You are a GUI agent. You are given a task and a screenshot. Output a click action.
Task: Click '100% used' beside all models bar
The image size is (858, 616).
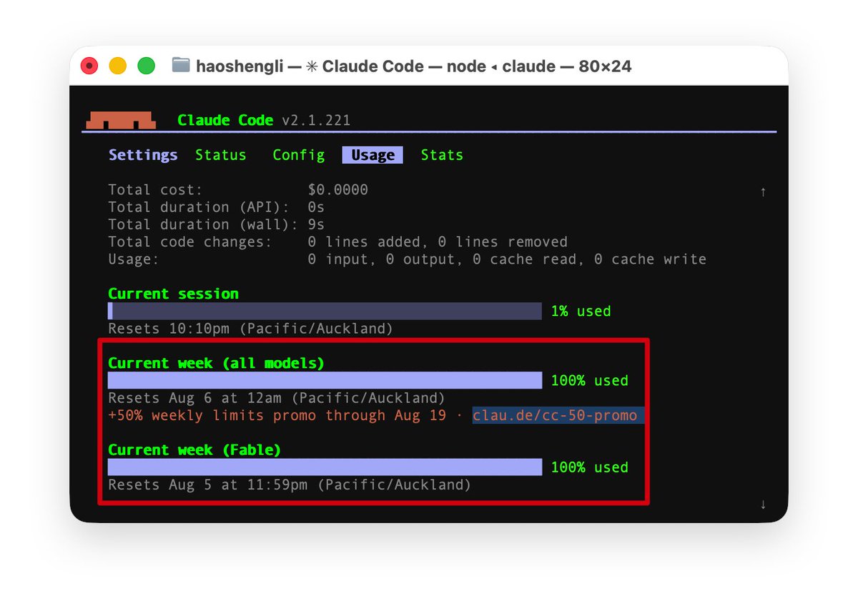coord(589,380)
